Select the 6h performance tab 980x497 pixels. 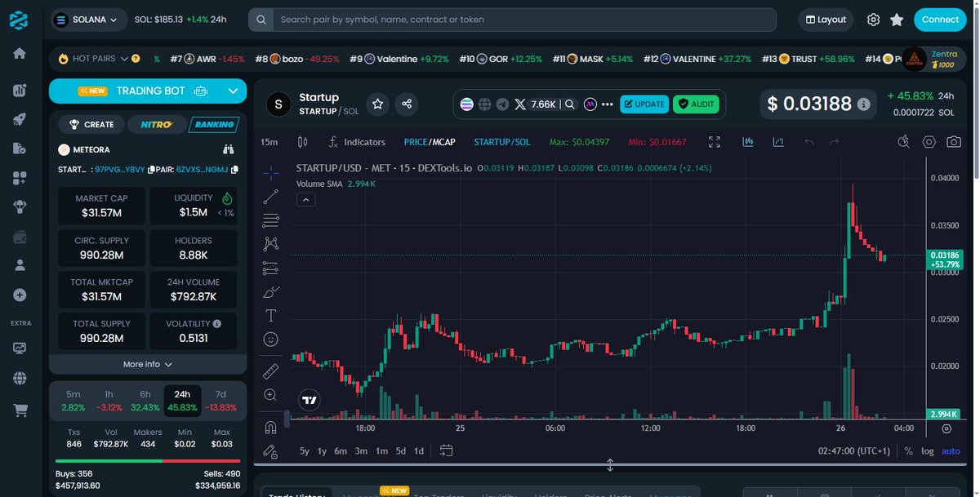tap(145, 401)
